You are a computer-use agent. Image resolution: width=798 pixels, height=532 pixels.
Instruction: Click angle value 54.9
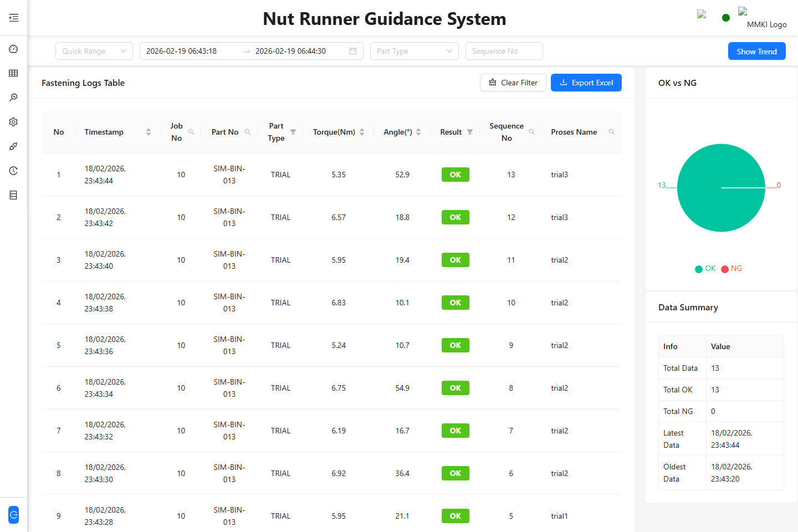click(402, 388)
